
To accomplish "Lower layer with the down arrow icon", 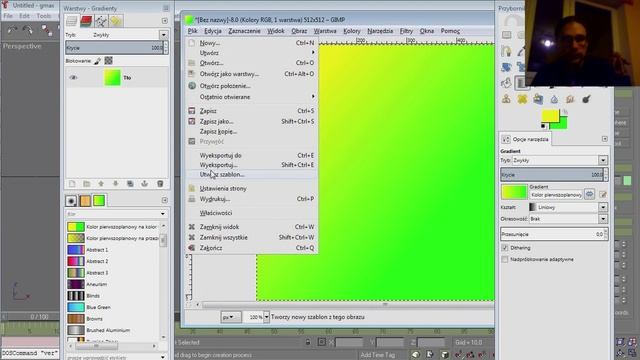I will pos(116,184).
